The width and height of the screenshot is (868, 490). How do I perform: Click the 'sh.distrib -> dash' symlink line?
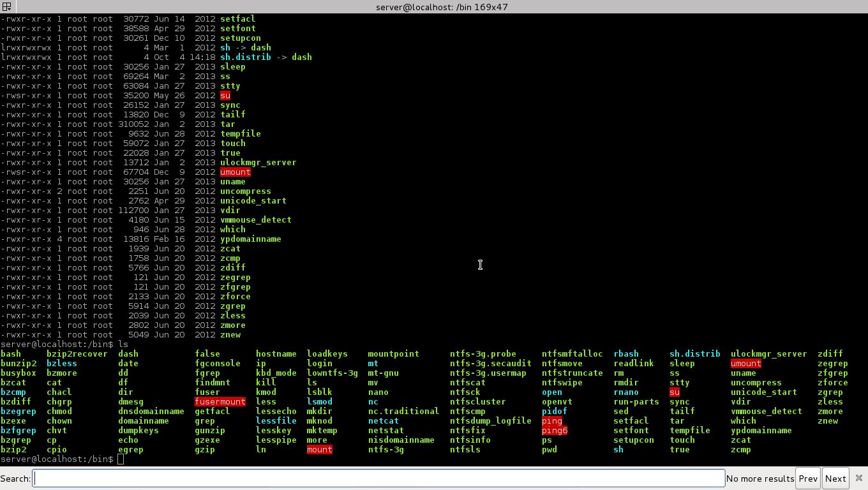click(266, 57)
